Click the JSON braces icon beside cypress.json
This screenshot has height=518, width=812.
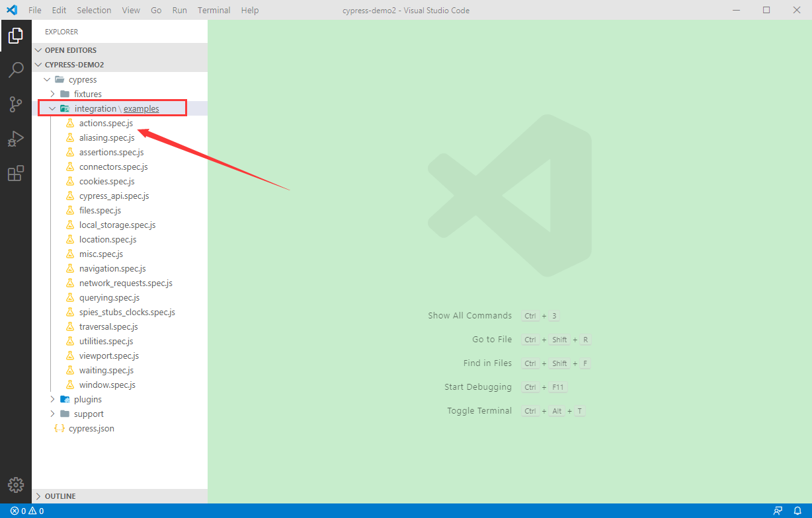[59, 429]
